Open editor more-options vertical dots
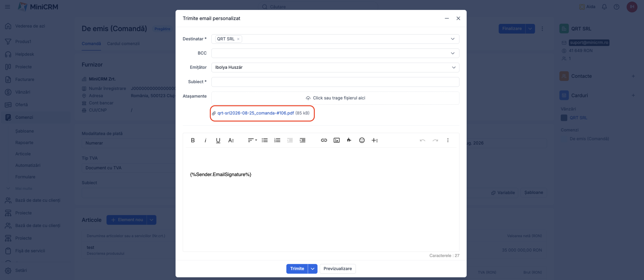 point(448,140)
